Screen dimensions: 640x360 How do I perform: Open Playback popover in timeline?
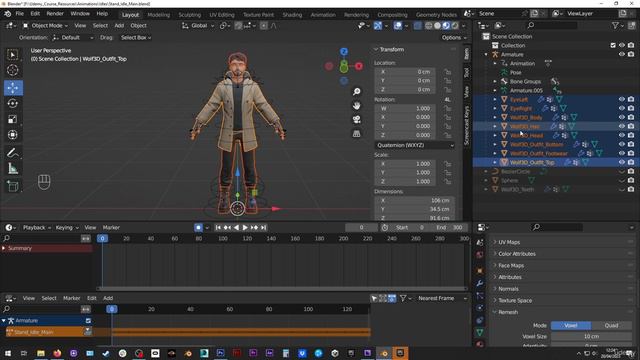tap(37, 227)
